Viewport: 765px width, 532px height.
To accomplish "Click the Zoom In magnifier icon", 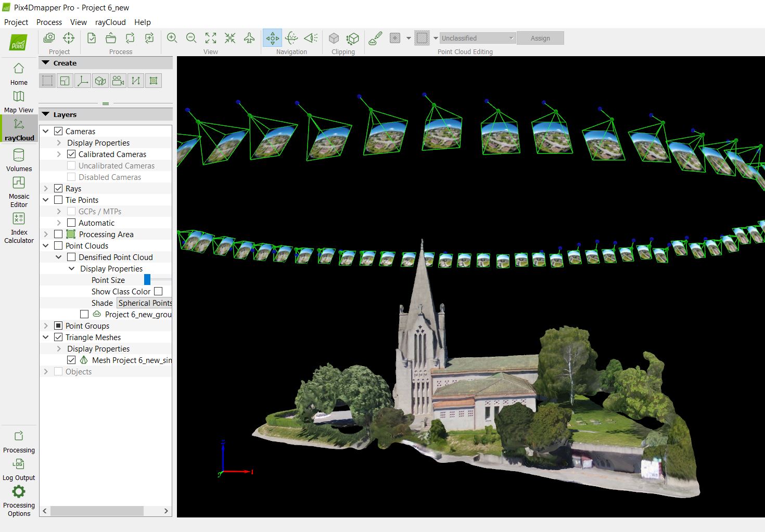I will [172, 38].
